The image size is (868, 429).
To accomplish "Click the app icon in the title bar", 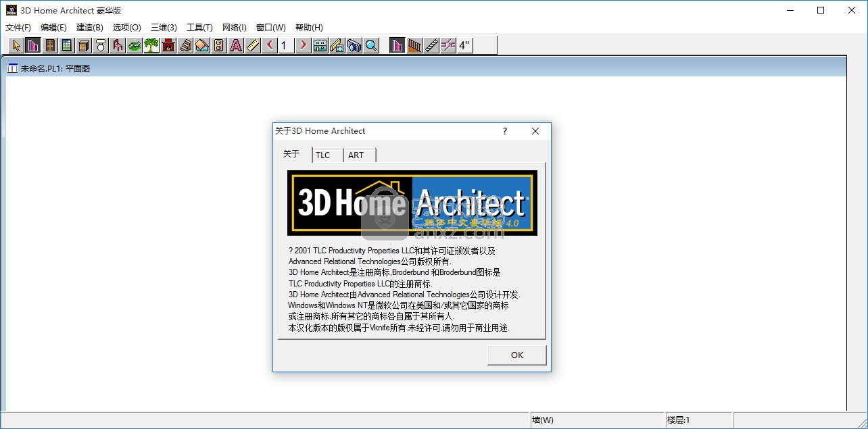I will (x=11, y=10).
